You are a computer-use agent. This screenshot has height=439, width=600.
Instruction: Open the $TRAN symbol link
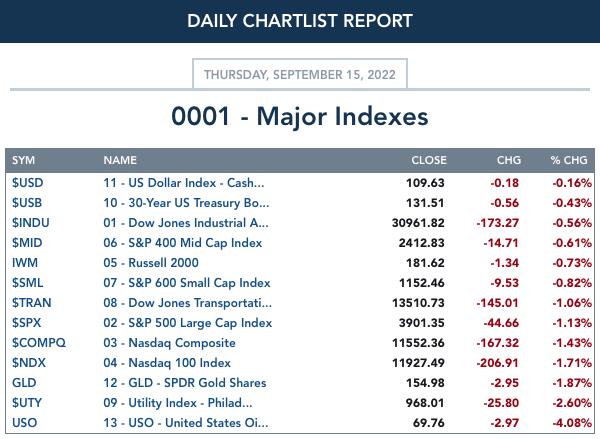pos(32,303)
